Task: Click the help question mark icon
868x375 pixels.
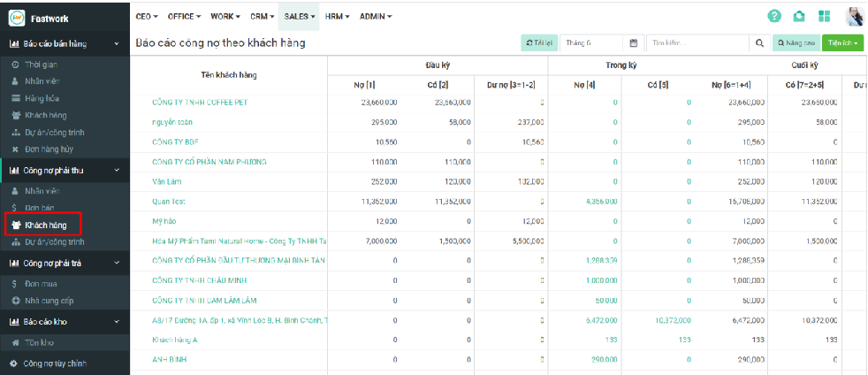Action: tap(774, 16)
